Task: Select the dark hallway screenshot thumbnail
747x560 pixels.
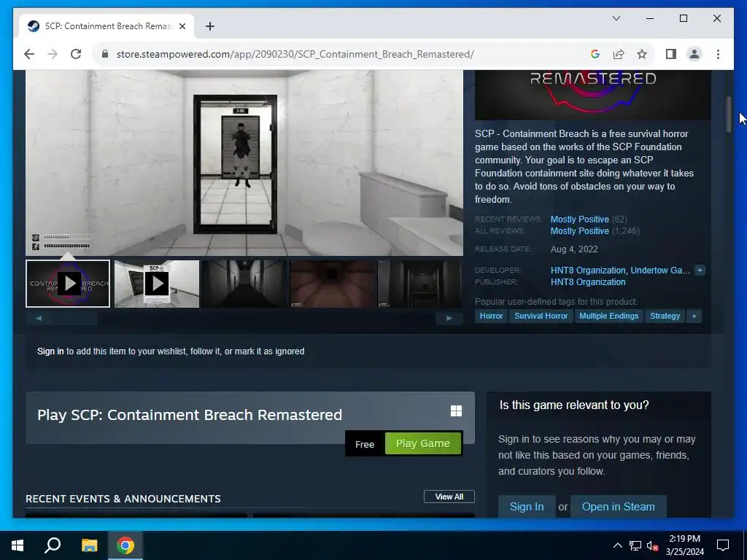Action: click(x=244, y=284)
